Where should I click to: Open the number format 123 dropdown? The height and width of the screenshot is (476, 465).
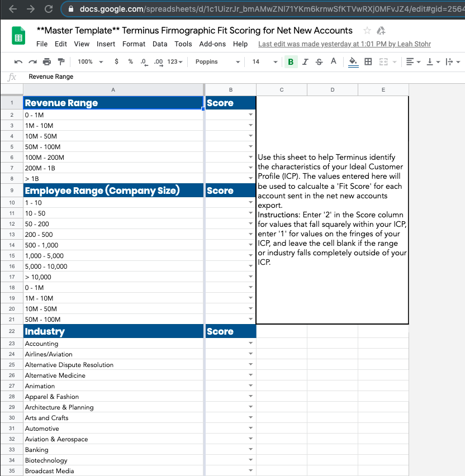pos(175,61)
